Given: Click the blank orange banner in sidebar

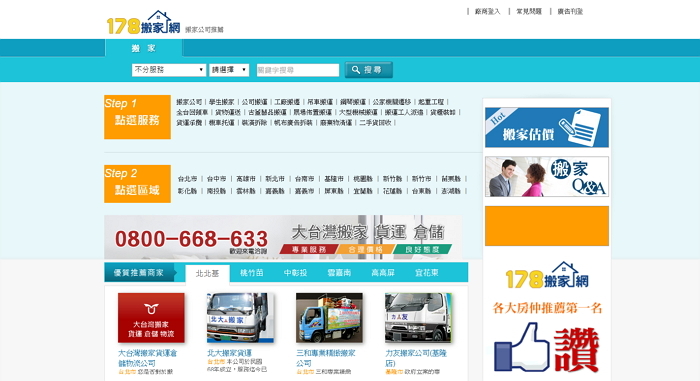Looking at the screenshot, I should (546, 226).
